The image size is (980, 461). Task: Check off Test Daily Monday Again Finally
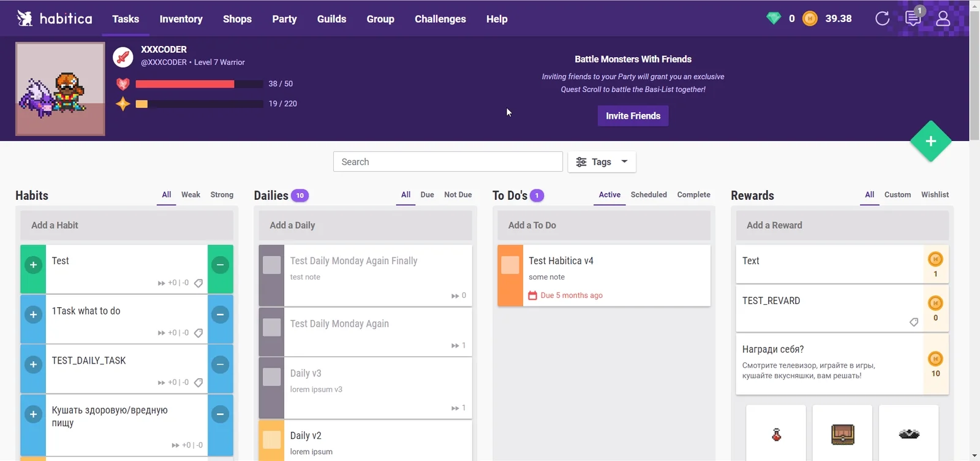tap(271, 265)
